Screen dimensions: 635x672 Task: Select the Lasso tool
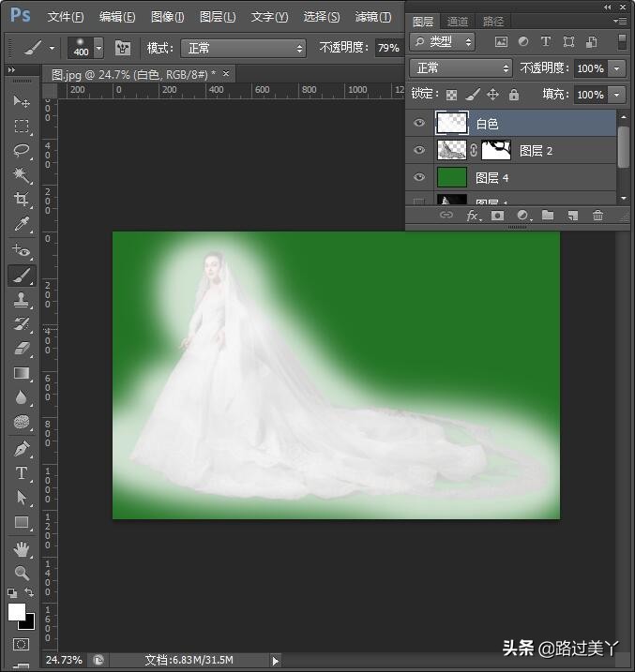[x=21, y=151]
